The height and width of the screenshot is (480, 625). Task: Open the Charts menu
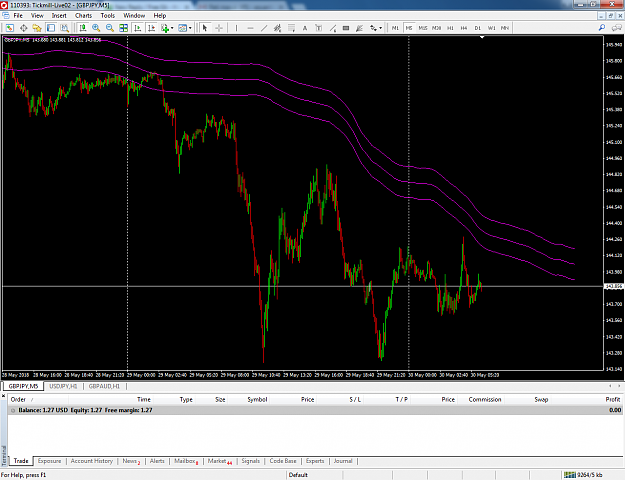coord(83,16)
